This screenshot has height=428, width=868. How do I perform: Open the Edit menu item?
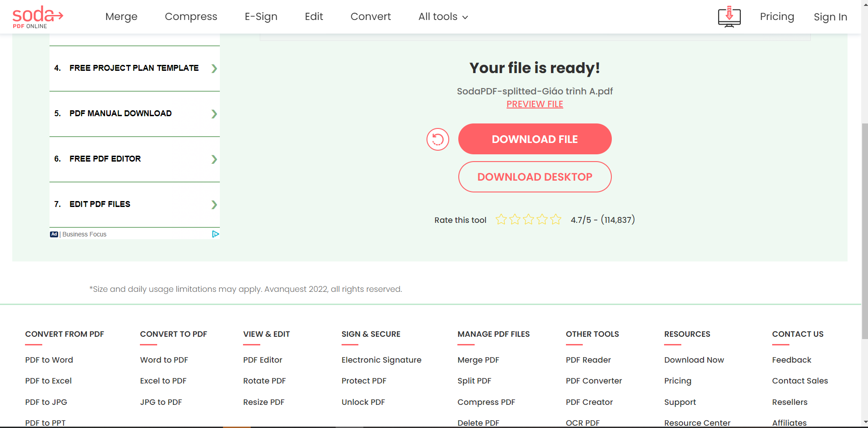pos(314,17)
